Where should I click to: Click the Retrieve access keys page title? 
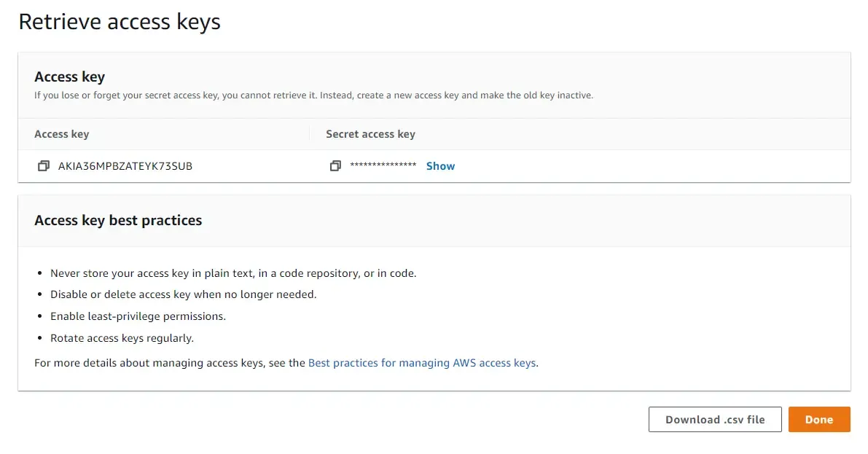click(120, 21)
